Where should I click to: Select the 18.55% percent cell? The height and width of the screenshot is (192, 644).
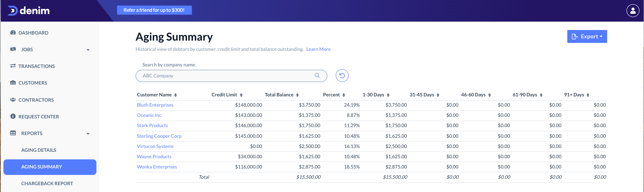352,167
